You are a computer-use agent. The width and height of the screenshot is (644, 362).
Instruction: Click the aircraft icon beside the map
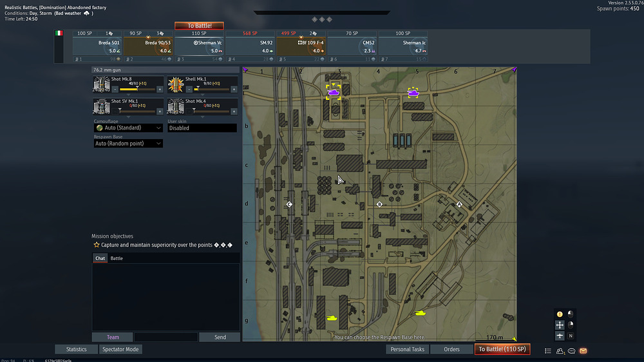pos(560,336)
